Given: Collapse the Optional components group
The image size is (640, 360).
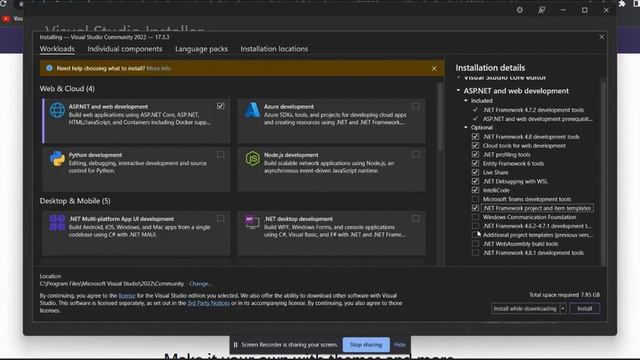Looking at the screenshot, I should [466, 127].
